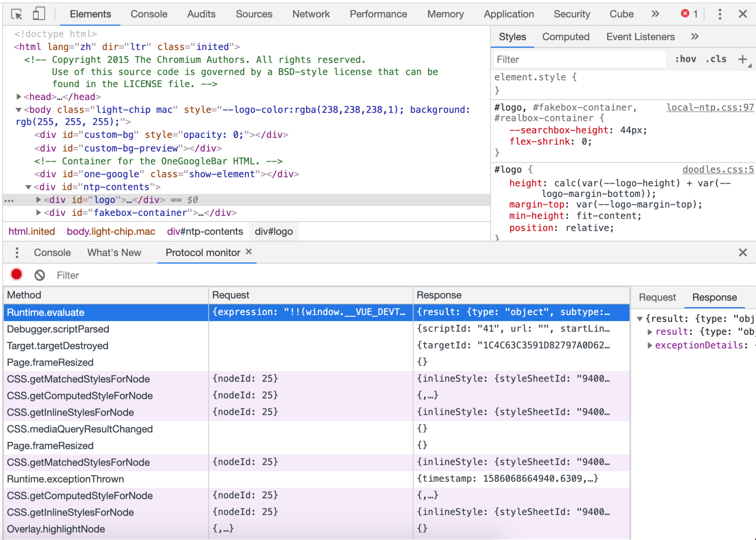Expand the exceptionDetails property in Response
756x540 pixels.
[x=650, y=345]
